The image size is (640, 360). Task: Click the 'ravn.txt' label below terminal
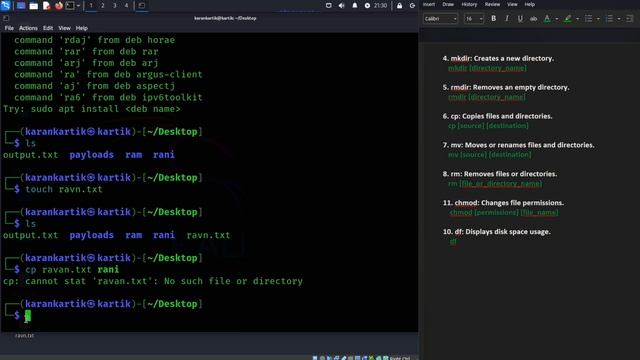click(24, 336)
